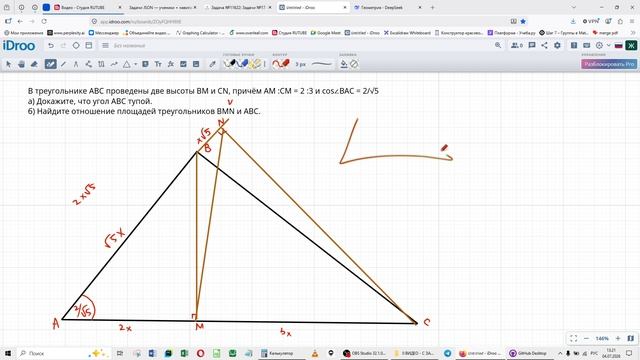
Task: Select the no-fill option
Action: click(354, 64)
